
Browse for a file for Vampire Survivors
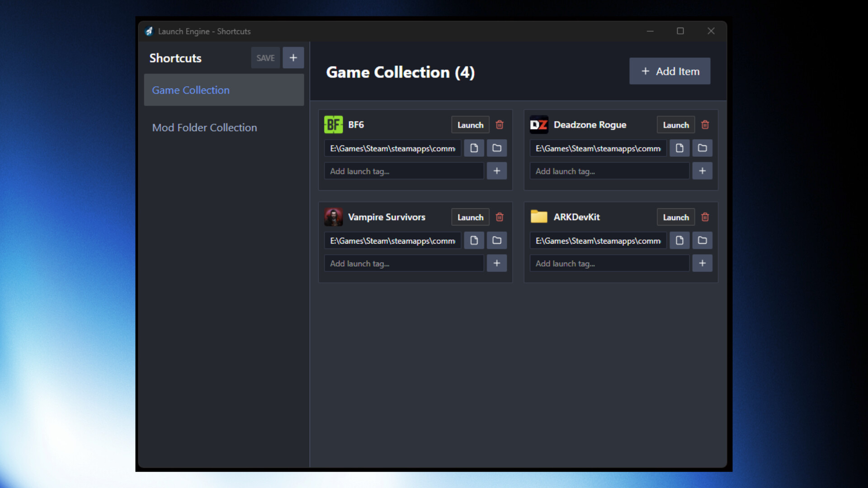point(474,240)
